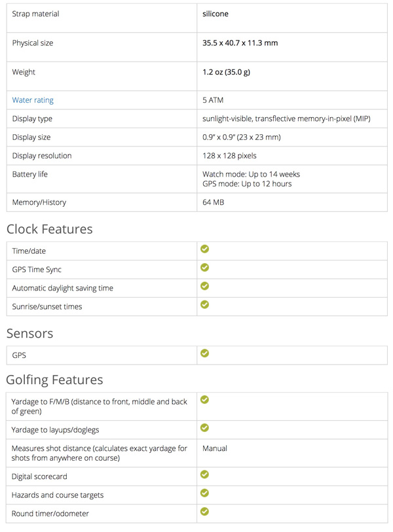The image size is (393, 532).
Task: Open the Water rating link
Action: 33,100
